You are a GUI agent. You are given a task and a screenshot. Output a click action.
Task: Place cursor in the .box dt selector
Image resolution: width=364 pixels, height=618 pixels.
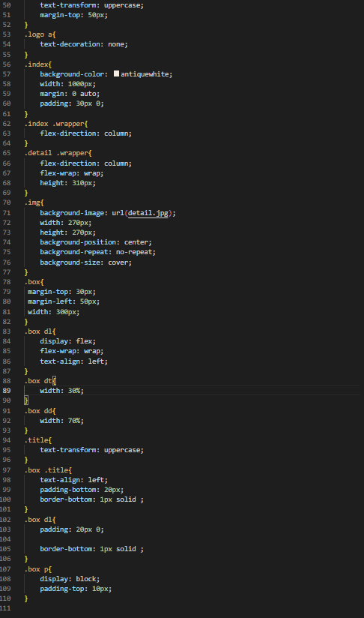point(40,381)
